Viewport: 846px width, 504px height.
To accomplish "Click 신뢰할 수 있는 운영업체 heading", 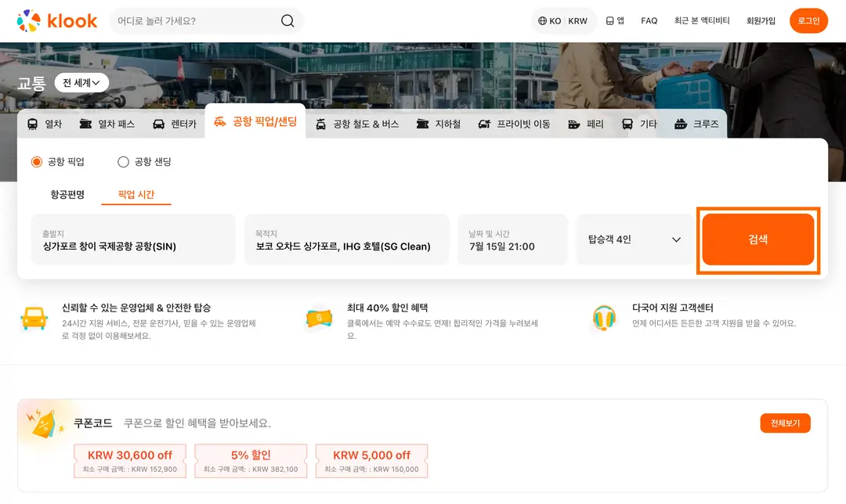I will click(x=136, y=308).
